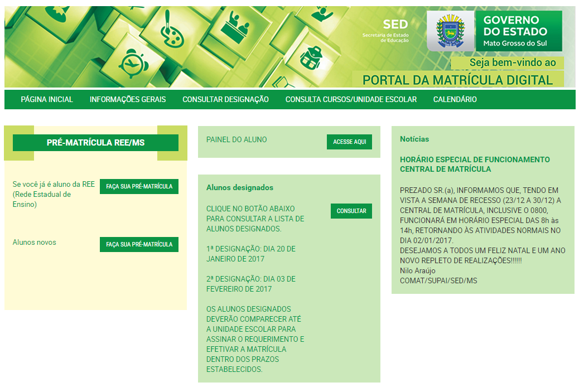This screenshot has height=392, width=584.
Task: Click the paint palette icon in banner
Action: click(x=171, y=31)
